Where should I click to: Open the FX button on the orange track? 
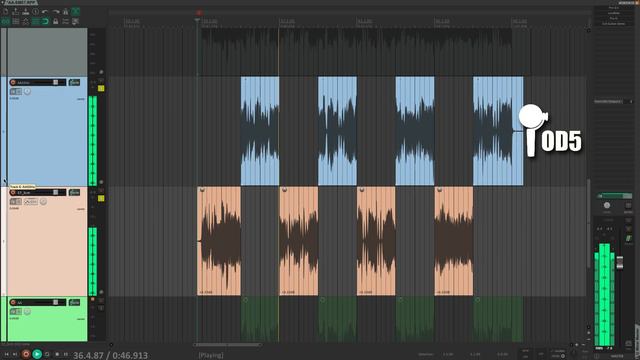pyautogui.click(x=74, y=192)
